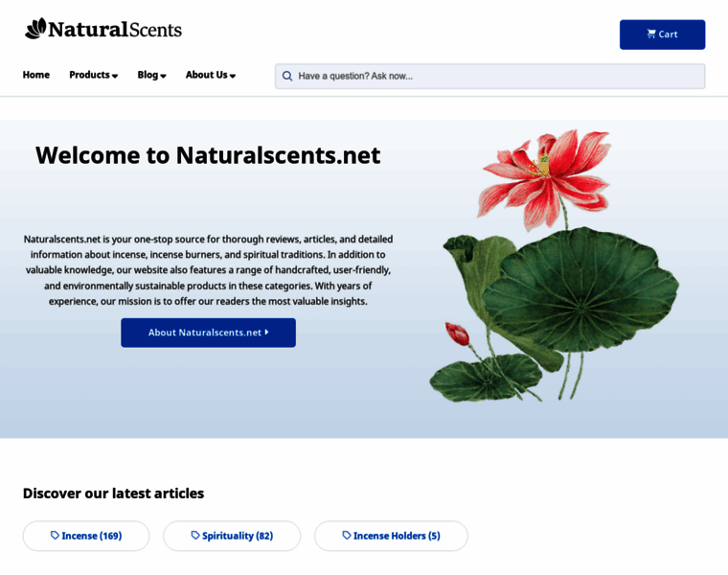Expand the Products dropdown arrow
Screen dimensions: 728x575
tap(115, 76)
